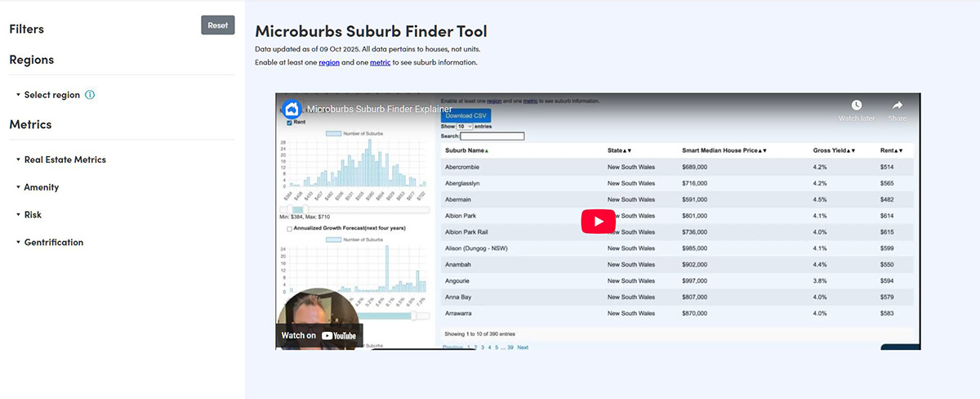Open the info icon beside Select region

[90, 95]
